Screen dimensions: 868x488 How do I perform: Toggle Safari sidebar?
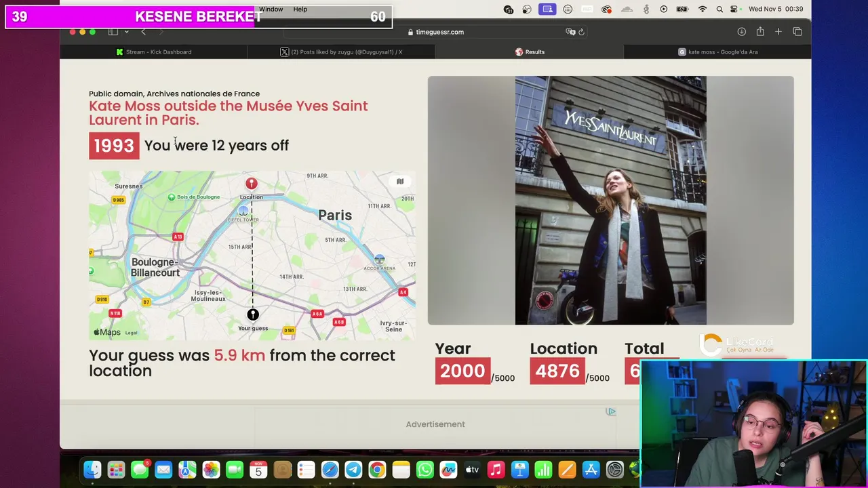(113, 32)
